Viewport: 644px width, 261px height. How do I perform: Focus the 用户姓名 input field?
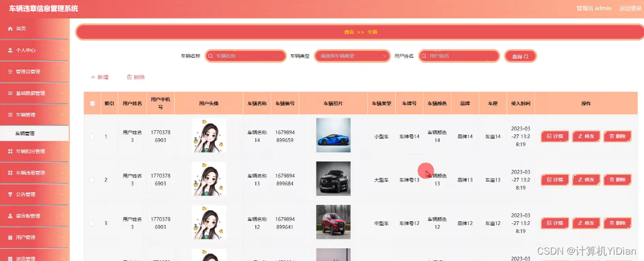tap(459, 56)
